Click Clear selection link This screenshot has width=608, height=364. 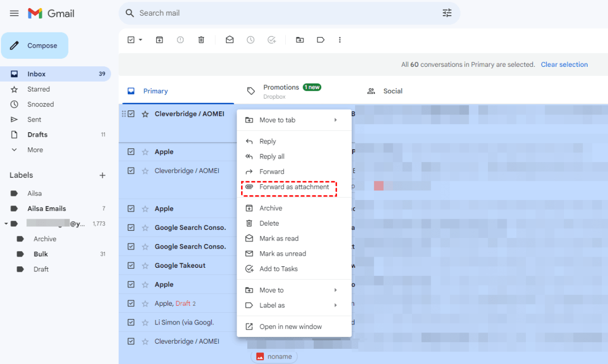(564, 64)
